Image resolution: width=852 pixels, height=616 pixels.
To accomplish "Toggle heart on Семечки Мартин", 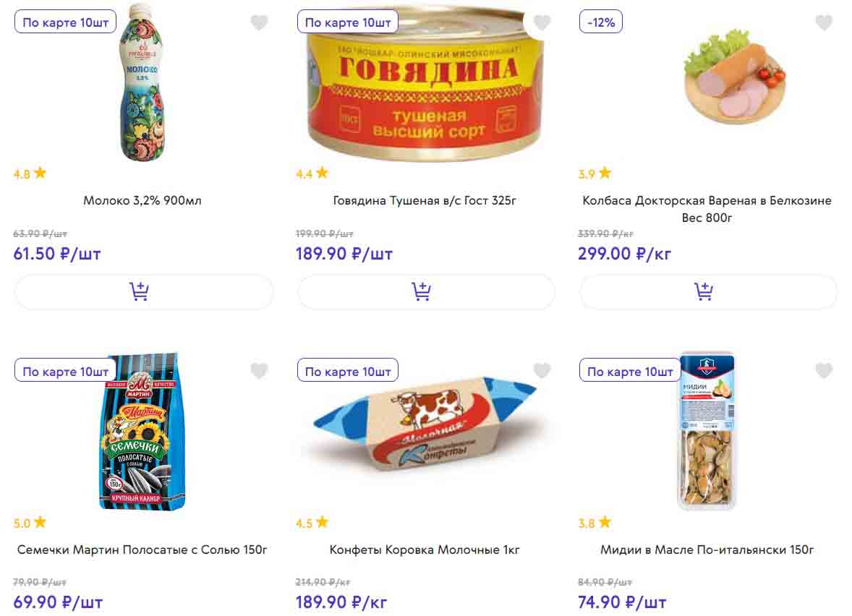I will pos(259,372).
